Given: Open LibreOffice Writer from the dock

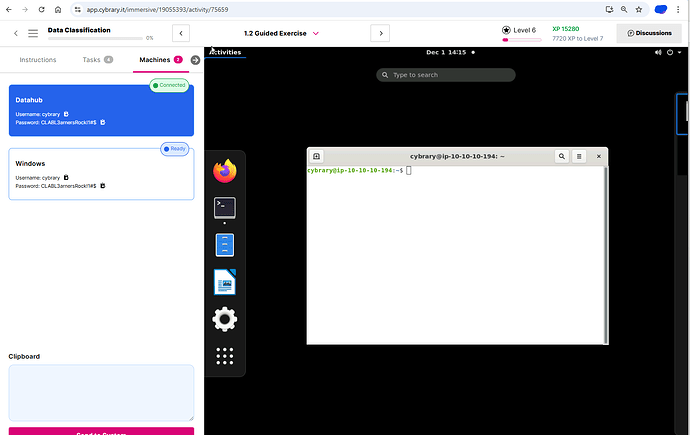Looking at the screenshot, I should [225, 282].
